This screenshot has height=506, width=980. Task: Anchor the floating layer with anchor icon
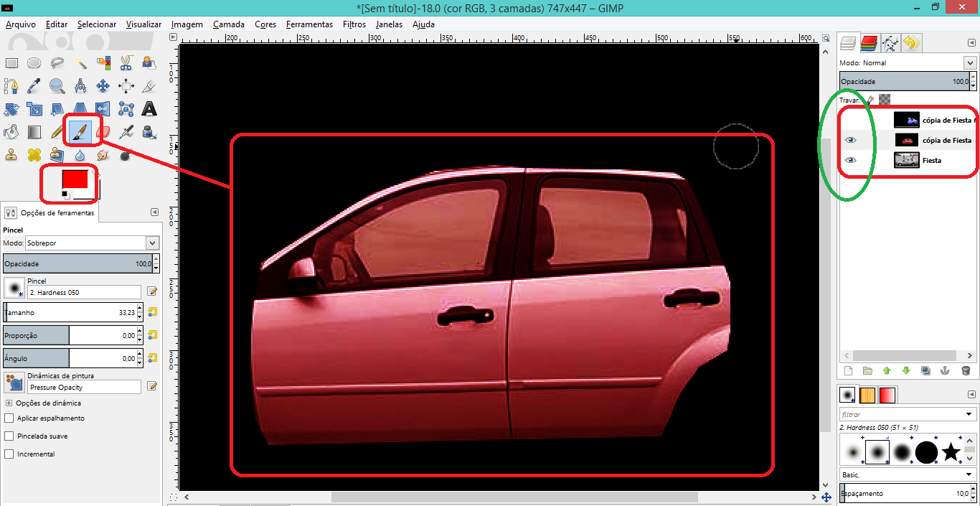coord(946,371)
